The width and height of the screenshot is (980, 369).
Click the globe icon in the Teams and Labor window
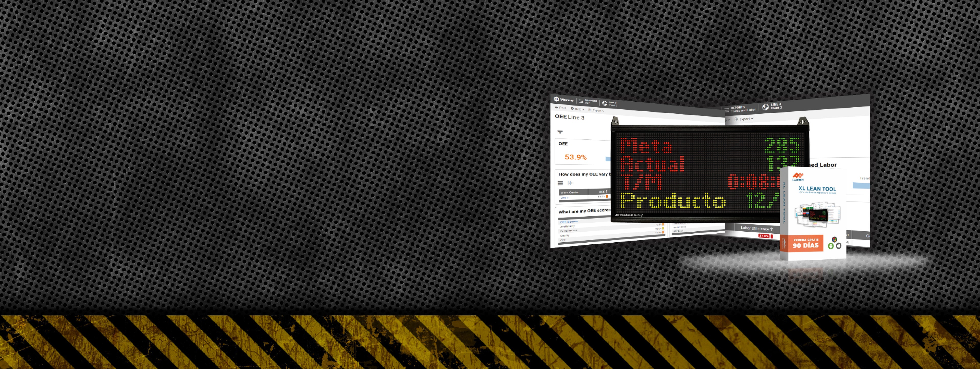(765, 107)
